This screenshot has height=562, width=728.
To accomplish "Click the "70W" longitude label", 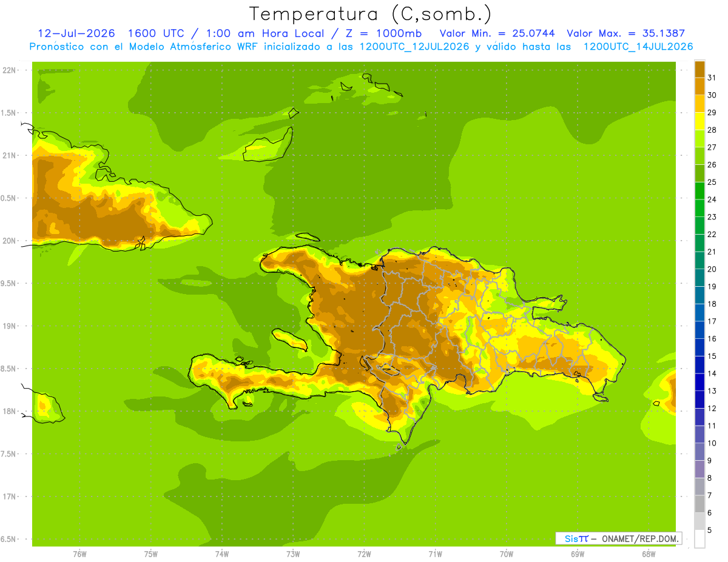I will pos(506,554).
